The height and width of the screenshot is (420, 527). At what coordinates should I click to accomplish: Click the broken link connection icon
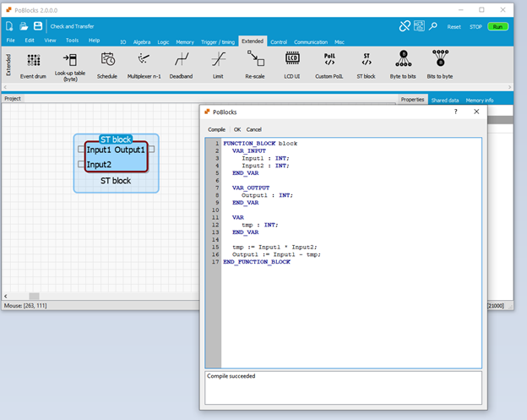(x=405, y=26)
